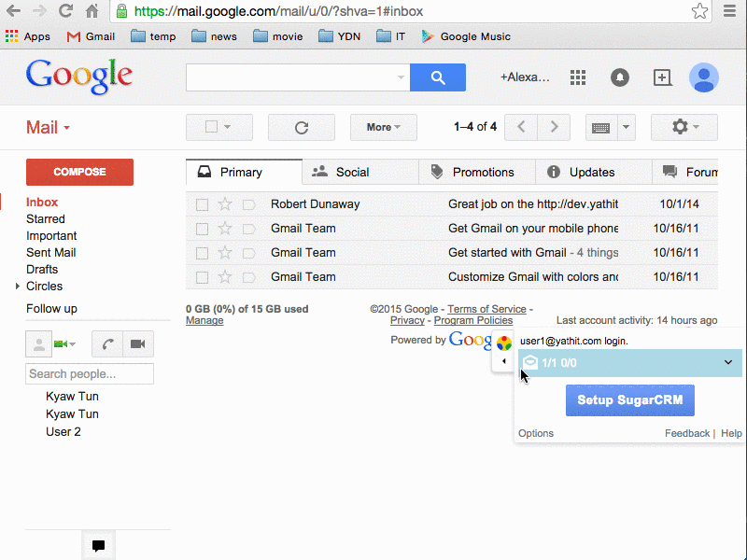The height and width of the screenshot is (560, 747).
Task: Show Google notifications bell
Action: (620, 77)
